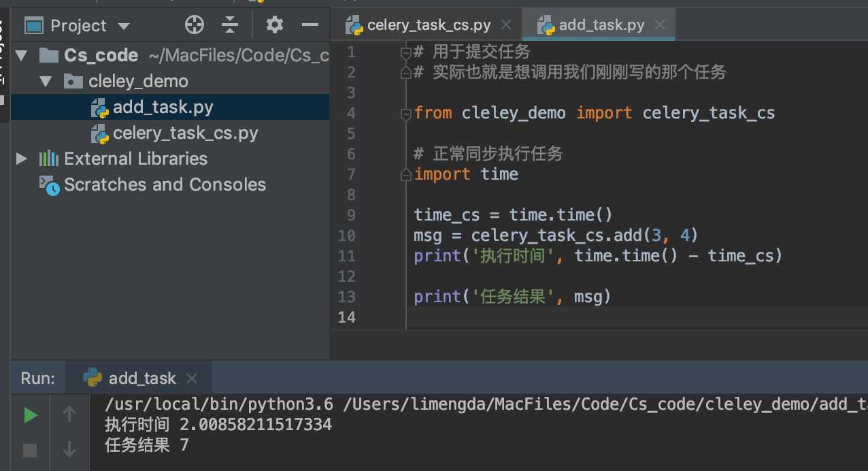Click print '执行时间' statement line

(x=599, y=256)
